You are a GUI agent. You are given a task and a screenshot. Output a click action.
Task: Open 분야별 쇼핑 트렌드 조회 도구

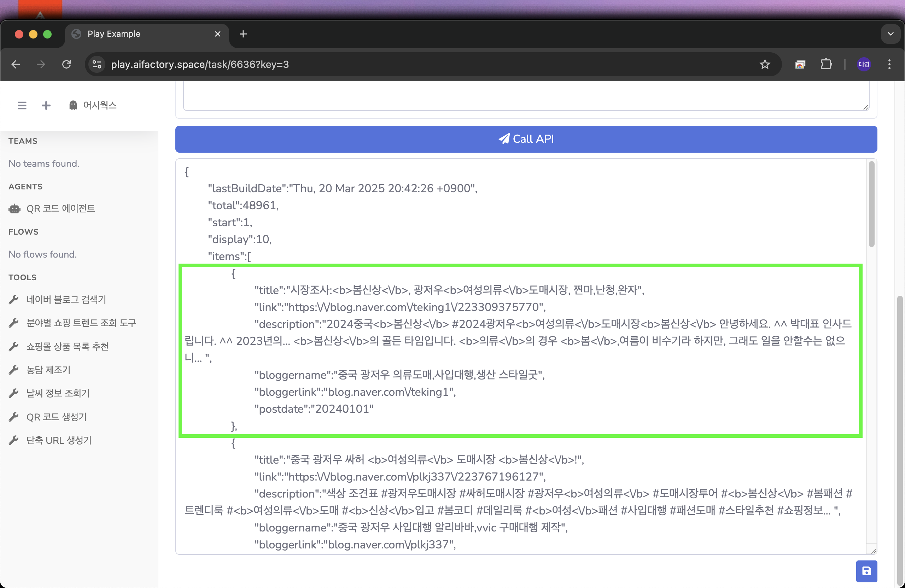click(x=81, y=323)
